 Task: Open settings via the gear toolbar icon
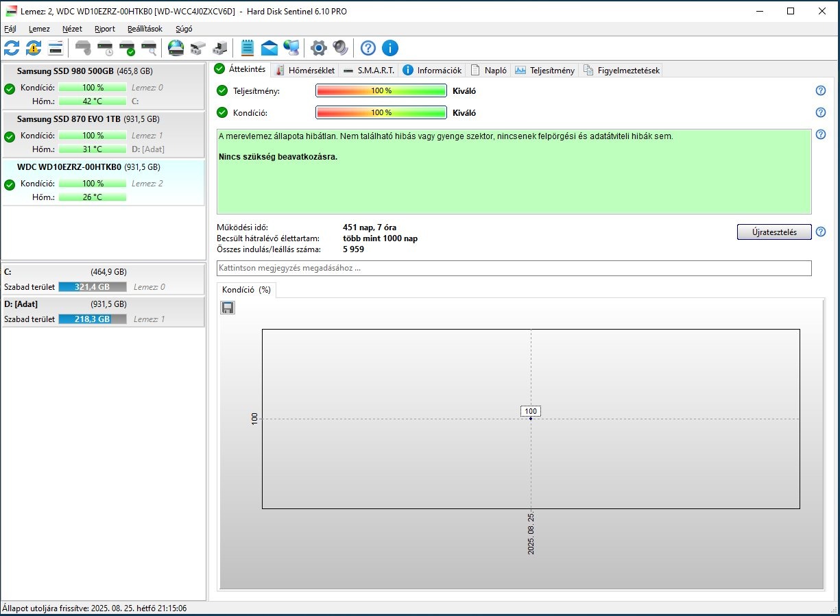tap(318, 48)
